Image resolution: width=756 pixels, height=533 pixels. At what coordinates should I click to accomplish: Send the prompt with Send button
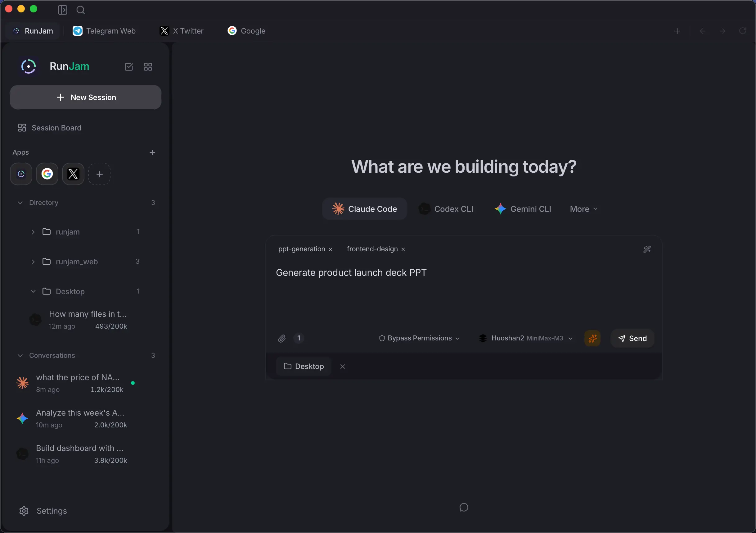coord(632,339)
